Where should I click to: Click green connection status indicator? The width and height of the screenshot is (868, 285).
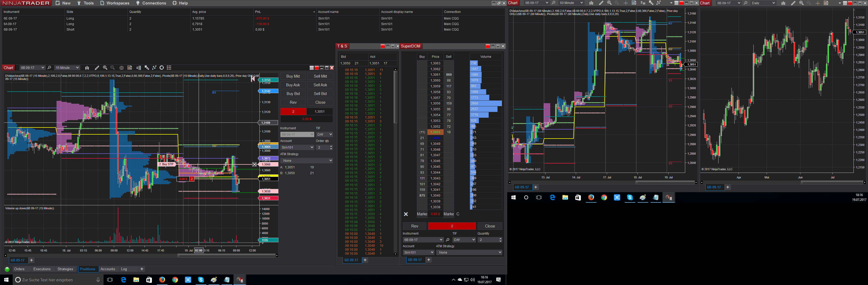[x=7, y=269]
